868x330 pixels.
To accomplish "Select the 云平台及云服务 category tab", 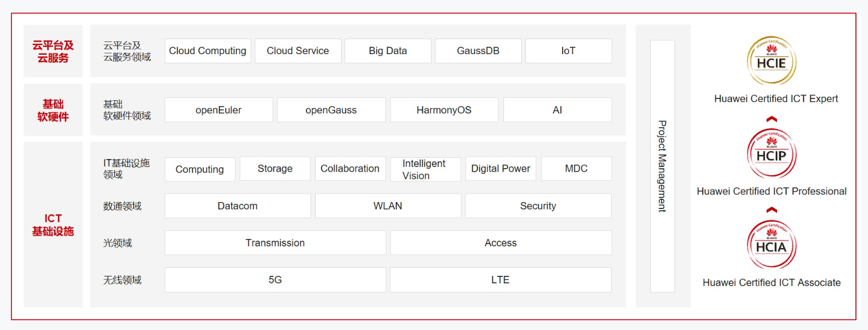I will 53,51.
